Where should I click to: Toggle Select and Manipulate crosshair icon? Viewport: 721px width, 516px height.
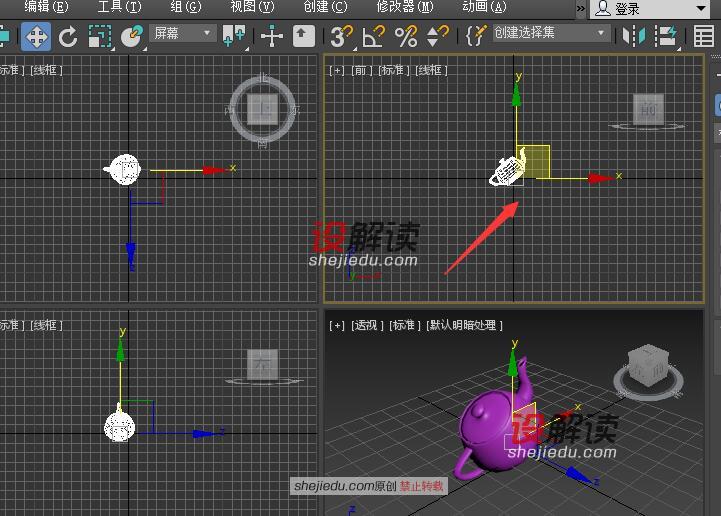point(271,36)
